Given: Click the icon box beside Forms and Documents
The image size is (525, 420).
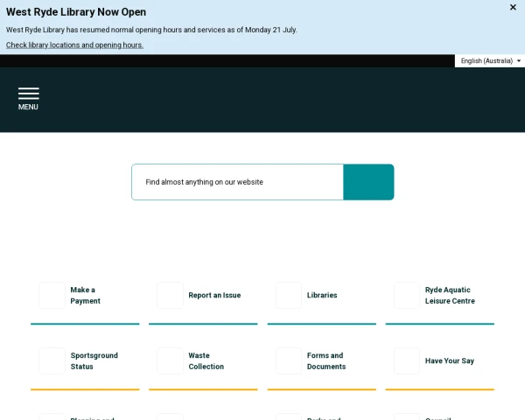Looking at the screenshot, I should (289, 360).
